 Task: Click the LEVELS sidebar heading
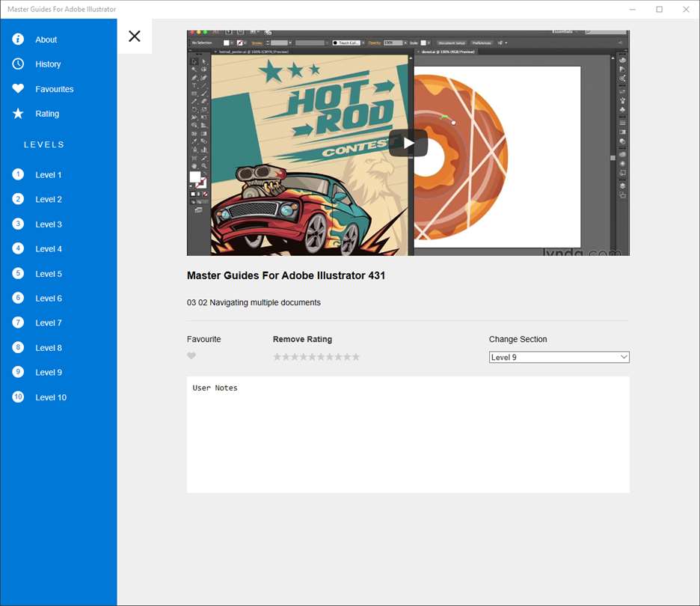click(44, 144)
